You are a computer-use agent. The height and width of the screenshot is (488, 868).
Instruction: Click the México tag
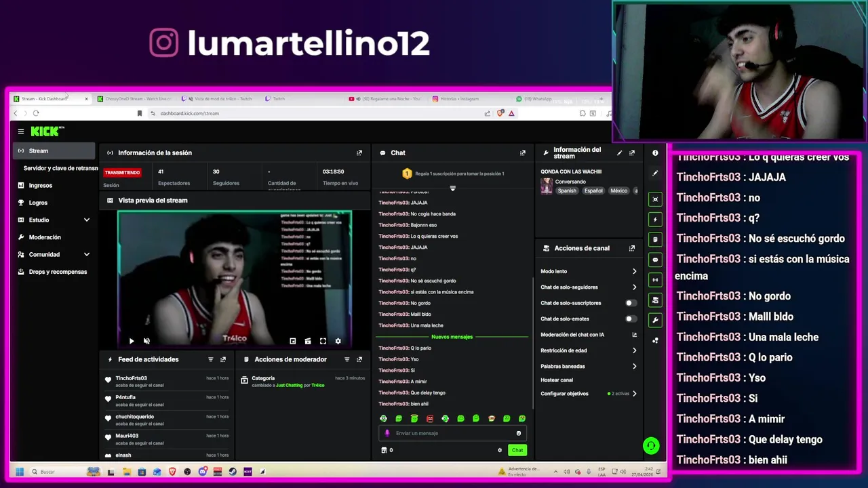coord(618,191)
